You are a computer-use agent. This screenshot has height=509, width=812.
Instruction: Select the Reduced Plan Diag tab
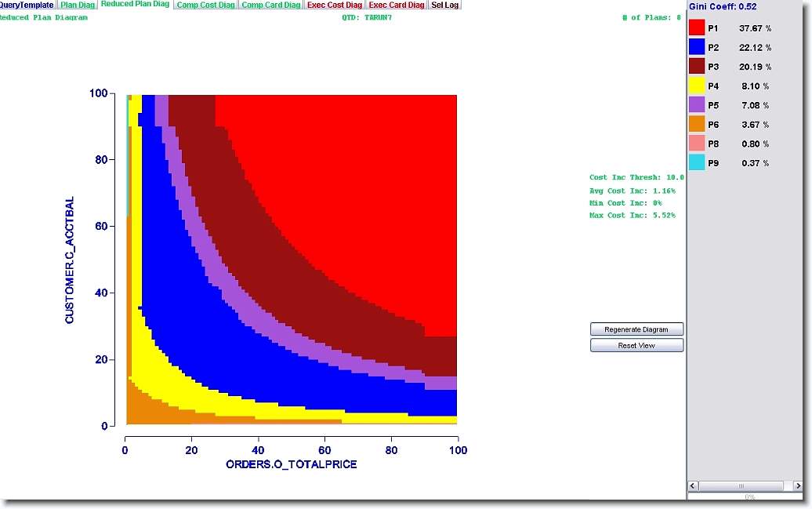click(136, 5)
